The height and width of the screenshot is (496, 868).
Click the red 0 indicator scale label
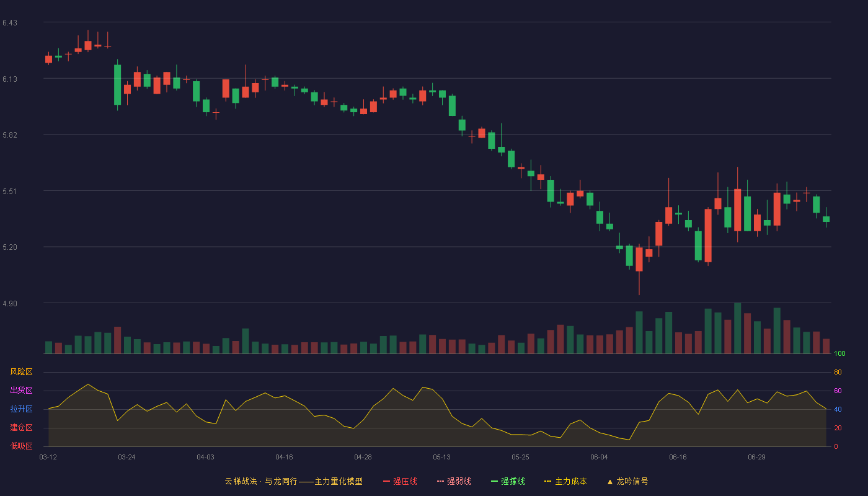pos(836,446)
